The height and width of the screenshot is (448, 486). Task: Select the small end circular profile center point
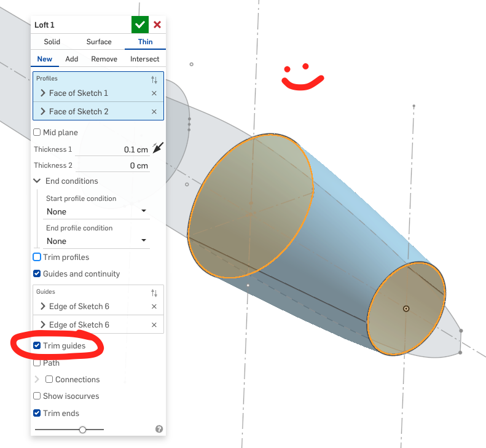tap(406, 308)
